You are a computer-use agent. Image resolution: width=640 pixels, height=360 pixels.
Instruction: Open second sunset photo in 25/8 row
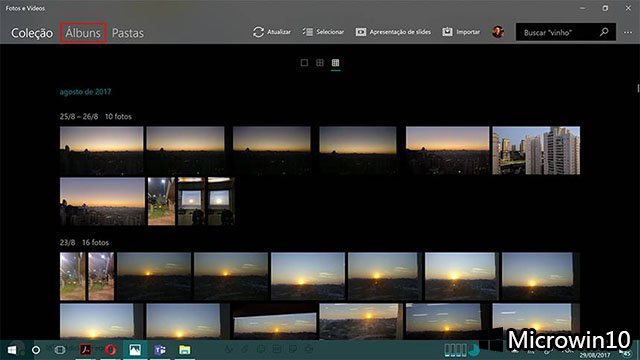tap(185, 151)
